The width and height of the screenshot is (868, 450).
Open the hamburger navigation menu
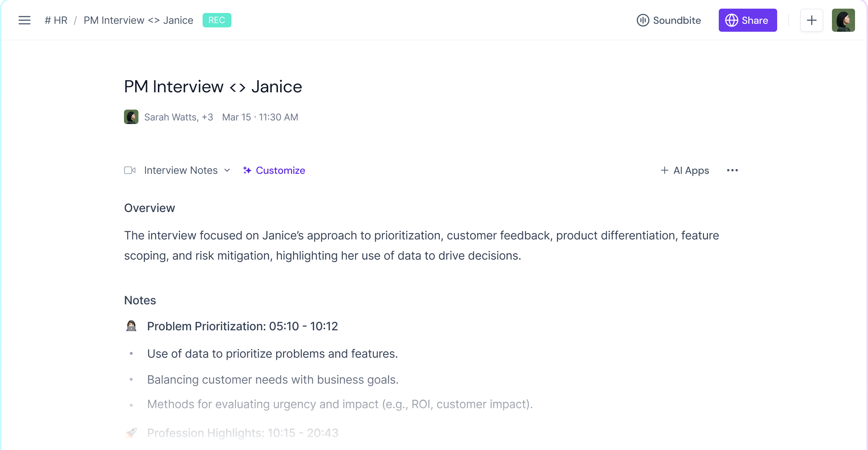[x=25, y=20]
